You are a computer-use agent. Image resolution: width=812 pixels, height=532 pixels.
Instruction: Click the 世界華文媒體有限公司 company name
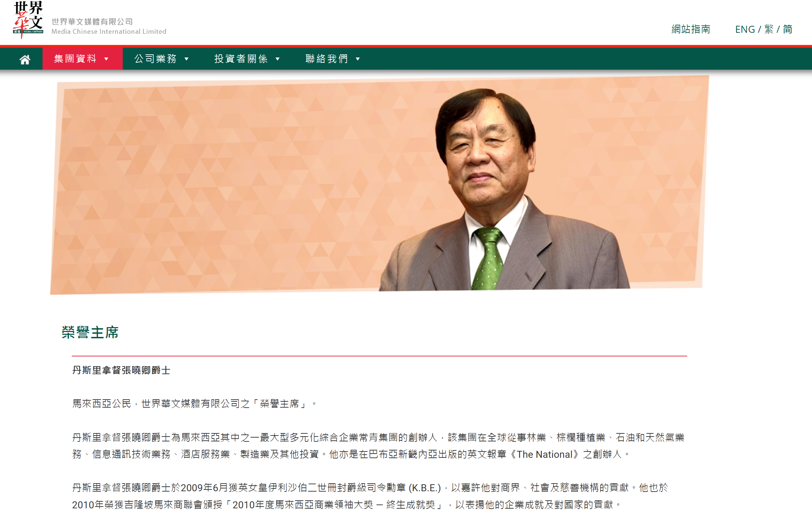click(x=92, y=22)
